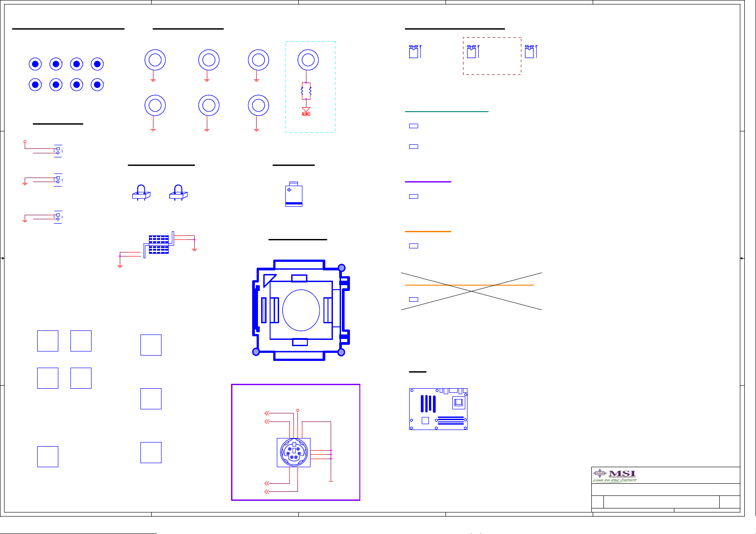Select the jumper inside the red dashed box
Image resolution: width=756 pixels, height=534 pixels.
[473, 52]
